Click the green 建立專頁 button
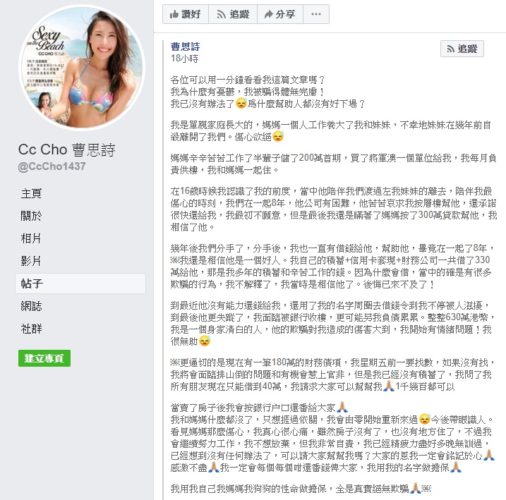 (x=44, y=358)
